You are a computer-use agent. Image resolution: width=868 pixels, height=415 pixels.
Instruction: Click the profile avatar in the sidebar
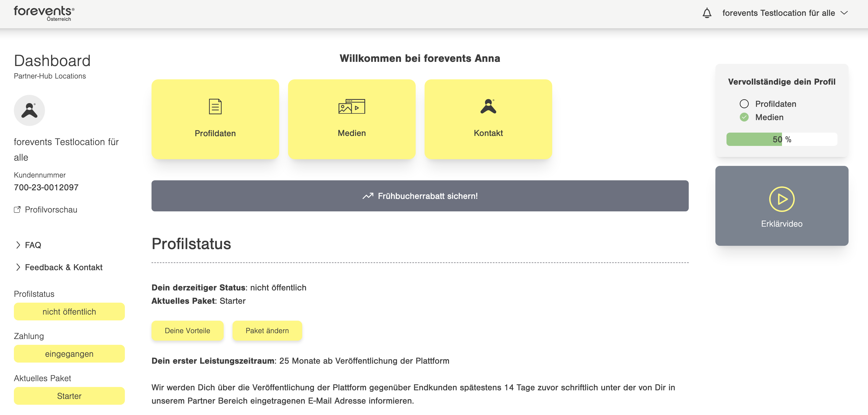[29, 110]
